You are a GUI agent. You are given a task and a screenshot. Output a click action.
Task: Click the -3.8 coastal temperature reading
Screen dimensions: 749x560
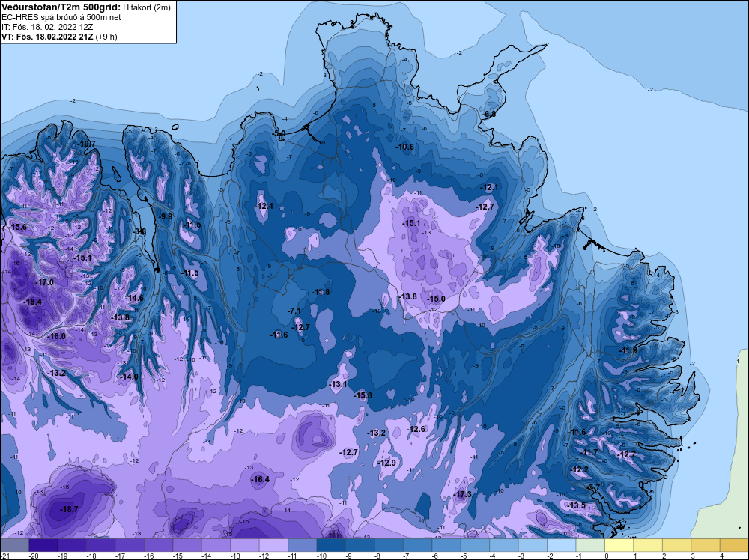(x=139, y=231)
